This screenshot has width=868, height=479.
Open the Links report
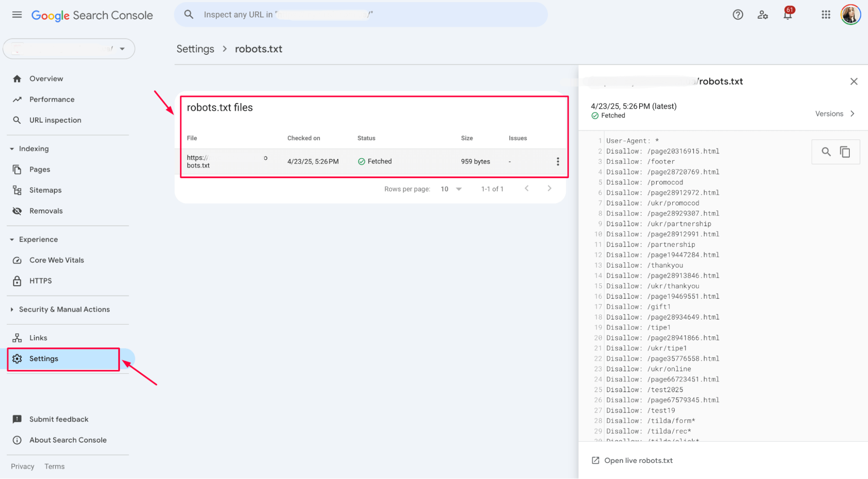pyautogui.click(x=38, y=338)
